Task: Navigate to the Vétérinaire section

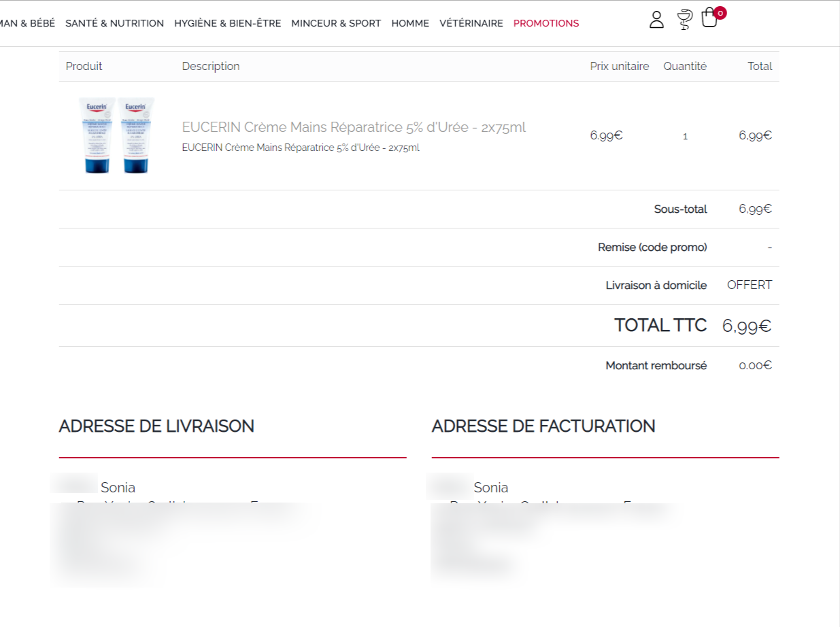Action: (471, 23)
